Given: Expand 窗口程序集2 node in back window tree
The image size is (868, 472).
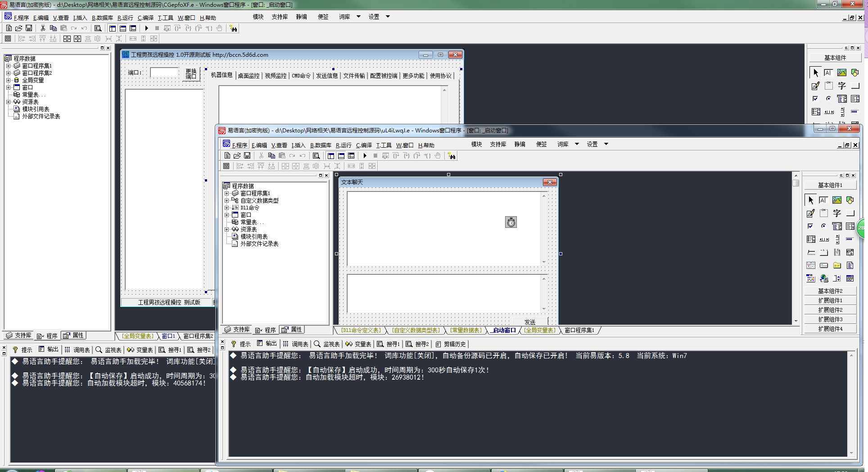Looking at the screenshot, I should (x=8, y=73).
